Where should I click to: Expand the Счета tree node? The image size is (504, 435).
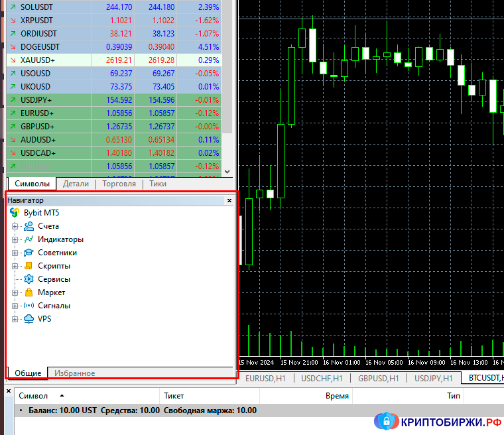pos(15,226)
